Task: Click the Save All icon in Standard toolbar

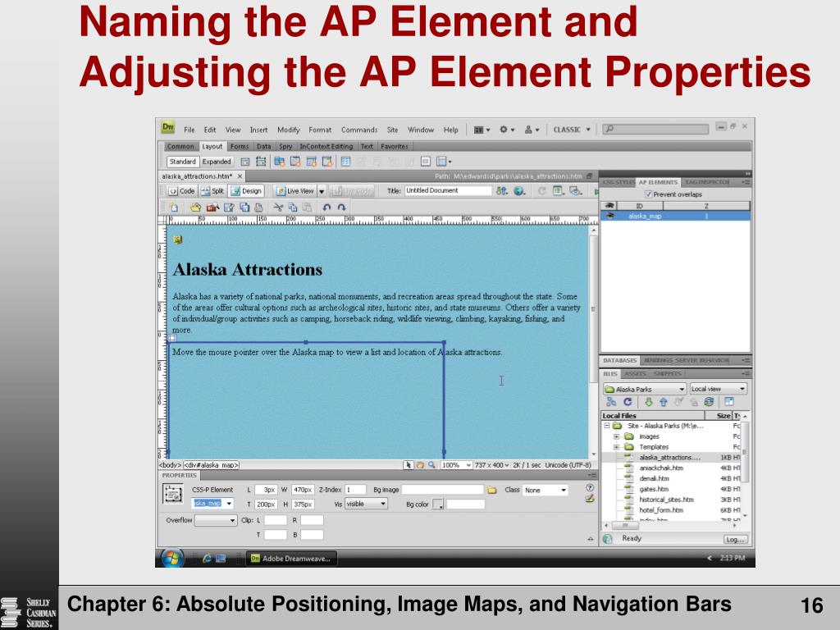Action: pos(244,208)
